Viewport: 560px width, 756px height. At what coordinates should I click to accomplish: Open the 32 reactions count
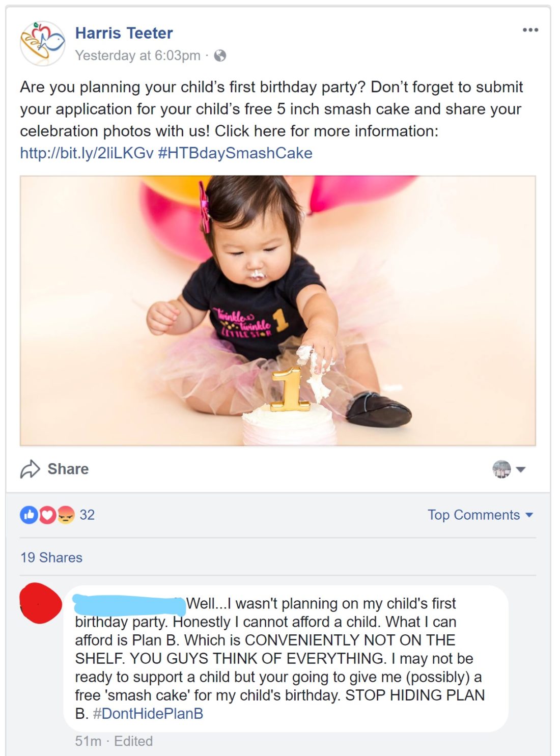click(x=87, y=515)
